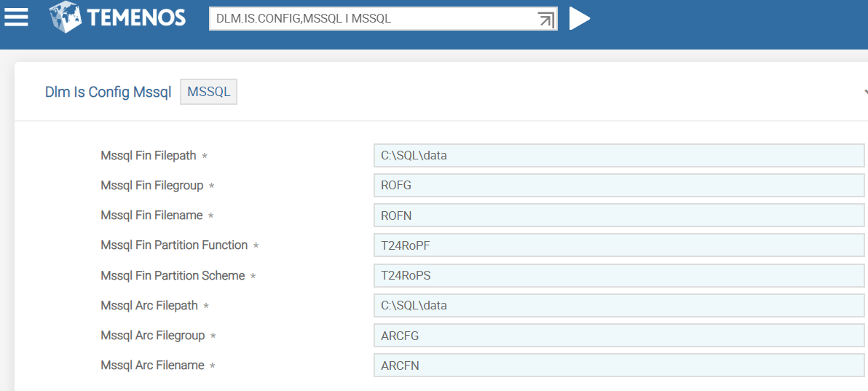This screenshot has height=391, width=868.
Task: Click the Mssql Arc Filepath input
Action: point(618,306)
